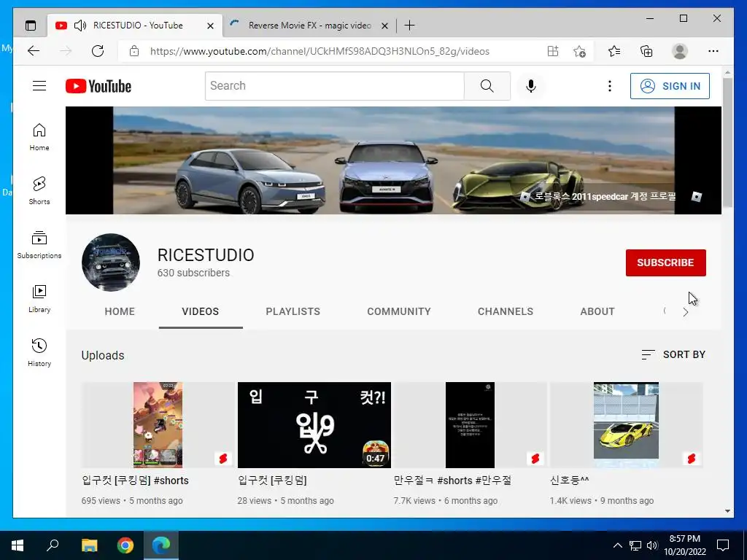Open video title 신호등^^
This screenshot has height=560, width=747.
coord(569,481)
